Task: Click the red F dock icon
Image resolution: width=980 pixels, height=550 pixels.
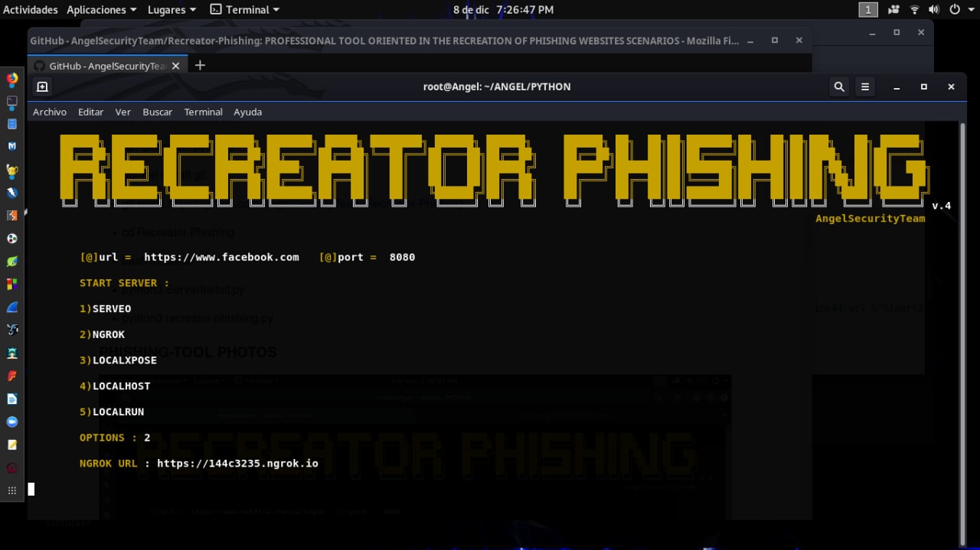Action: (12, 376)
